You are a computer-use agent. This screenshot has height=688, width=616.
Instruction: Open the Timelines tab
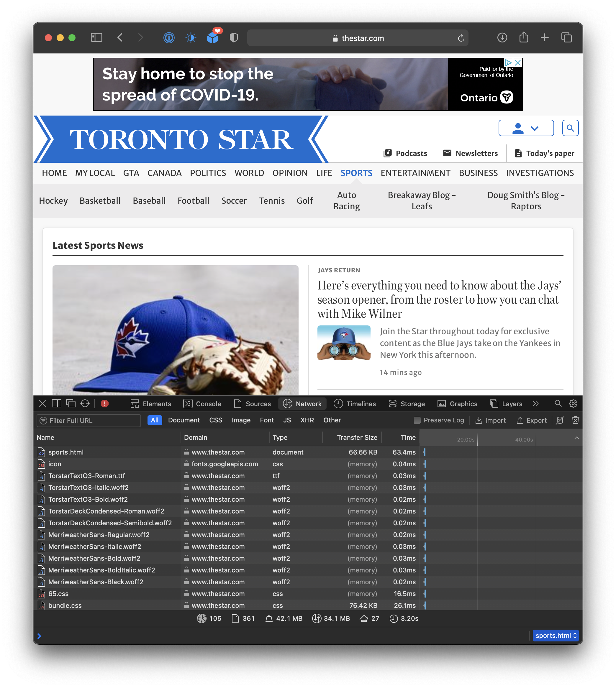point(355,404)
